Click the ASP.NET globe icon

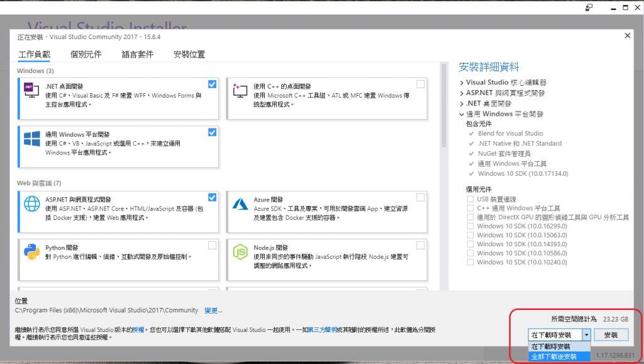(x=31, y=203)
